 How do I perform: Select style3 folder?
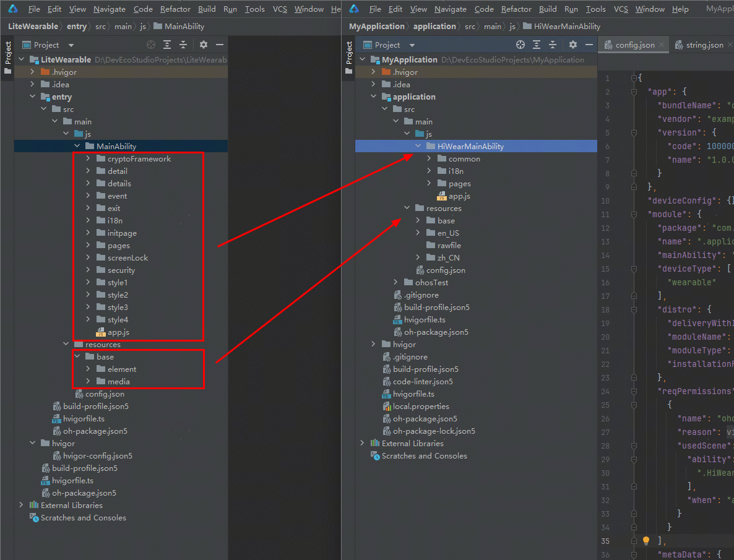118,307
